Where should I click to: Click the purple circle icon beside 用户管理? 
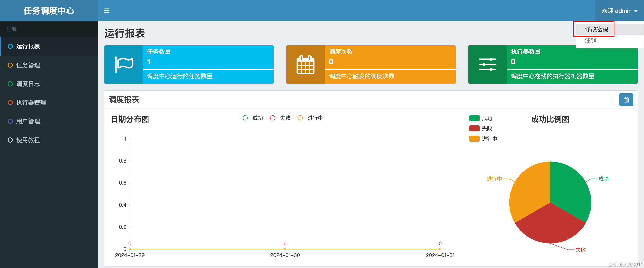[x=10, y=121]
